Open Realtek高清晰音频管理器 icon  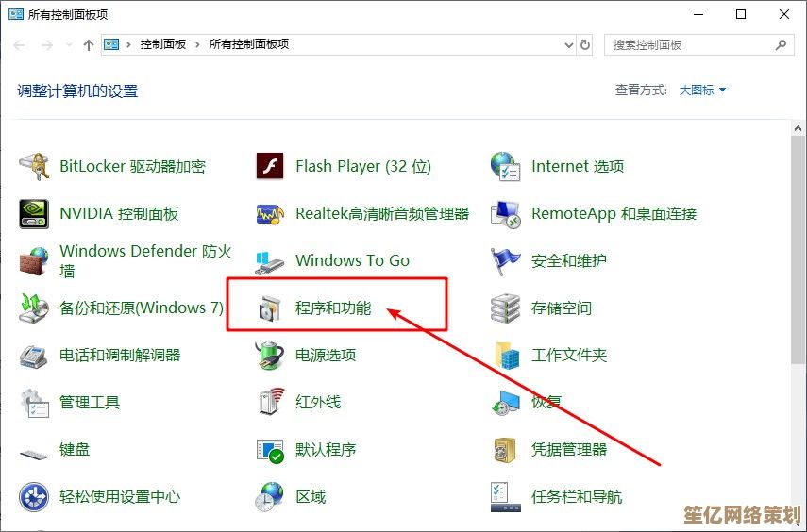click(270, 214)
